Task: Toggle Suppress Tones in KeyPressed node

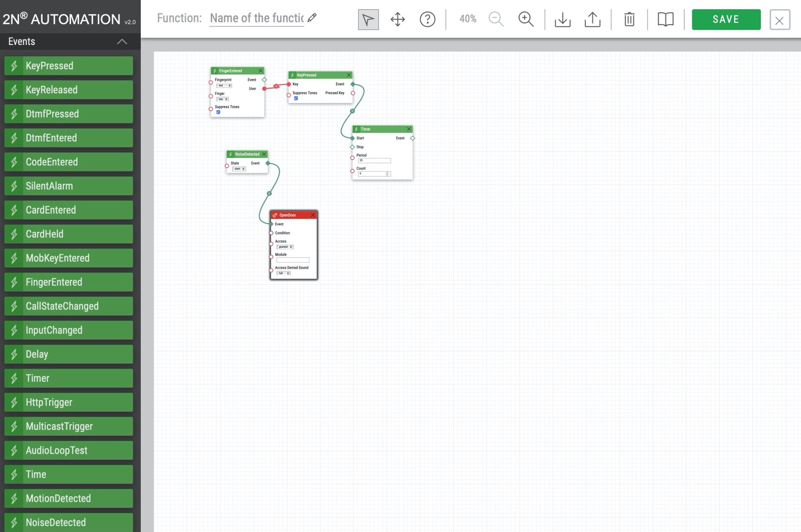Action: [296, 98]
